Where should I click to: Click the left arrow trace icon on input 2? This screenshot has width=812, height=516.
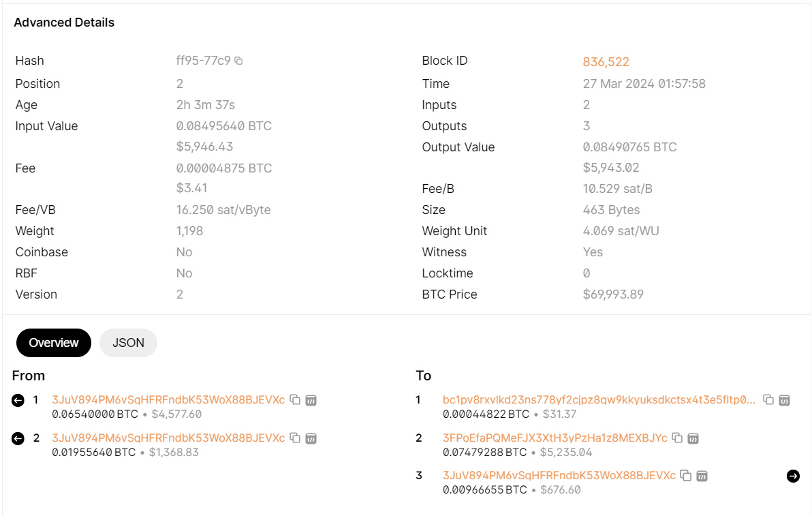(x=17, y=438)
